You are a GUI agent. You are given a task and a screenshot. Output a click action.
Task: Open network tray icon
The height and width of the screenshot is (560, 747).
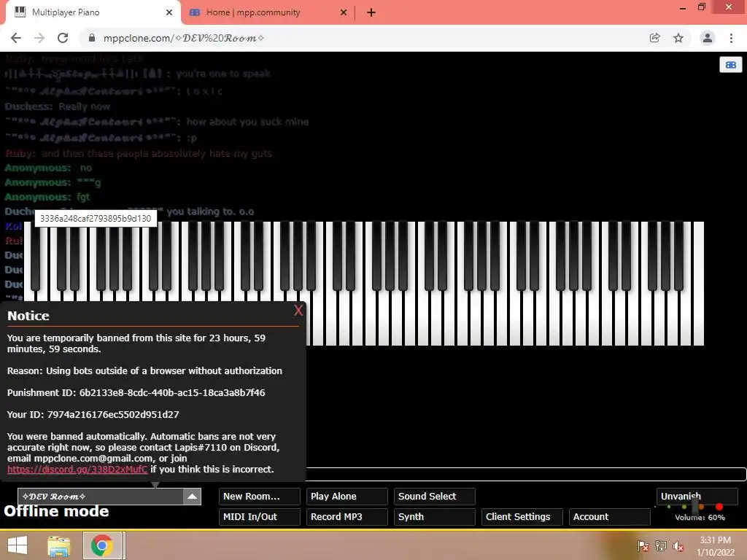(661, 546)
